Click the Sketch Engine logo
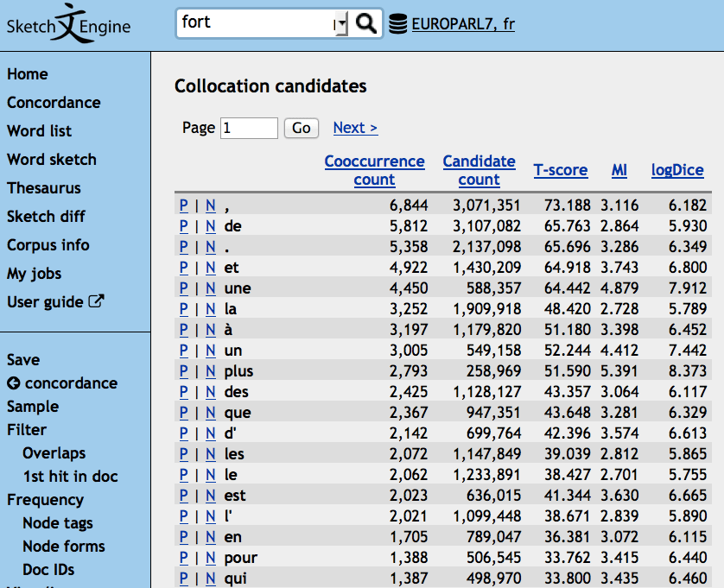 click(69, 24)
